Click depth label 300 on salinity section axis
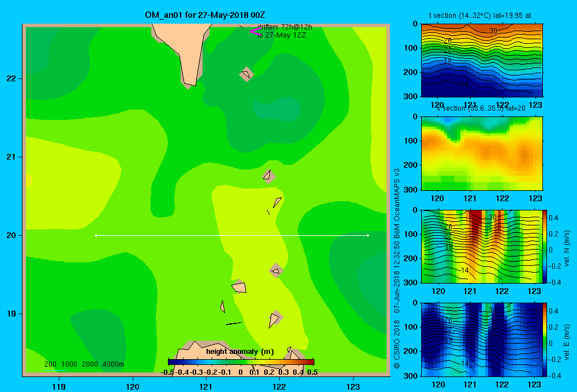577x392 pixels. [x=411, y=190]
